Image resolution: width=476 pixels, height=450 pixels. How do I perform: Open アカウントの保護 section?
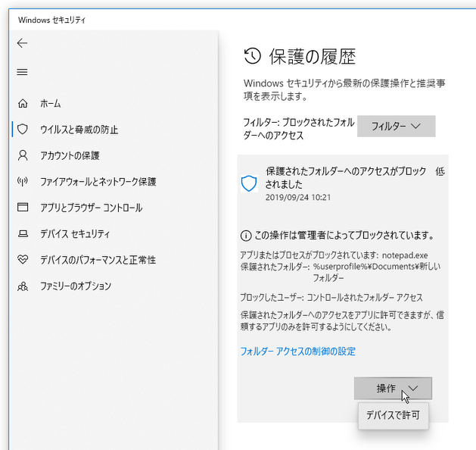70,155
